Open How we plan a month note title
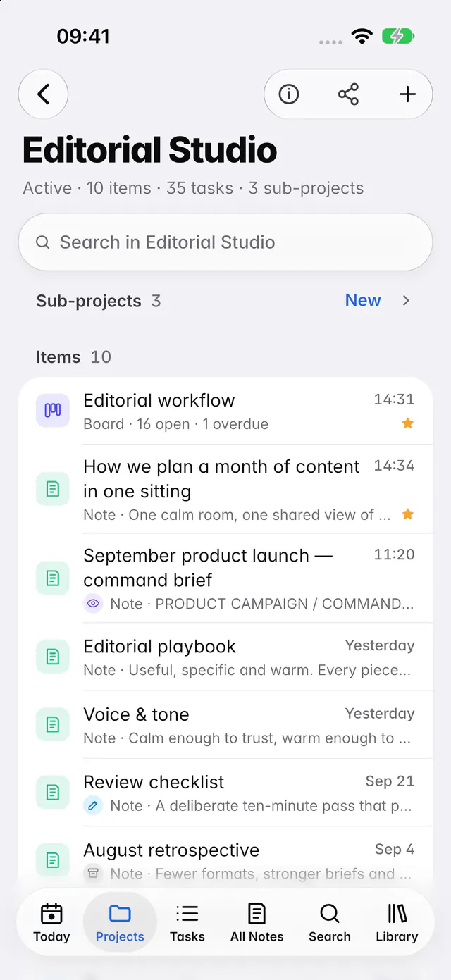This screenshot has width=451, height=980. pos(221,479)
